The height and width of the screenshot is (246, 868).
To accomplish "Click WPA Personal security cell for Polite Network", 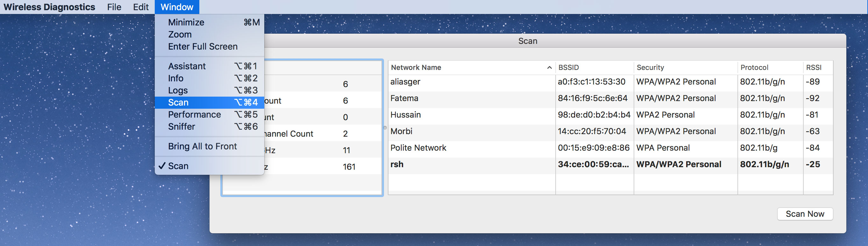I will [x=663, y=148].
